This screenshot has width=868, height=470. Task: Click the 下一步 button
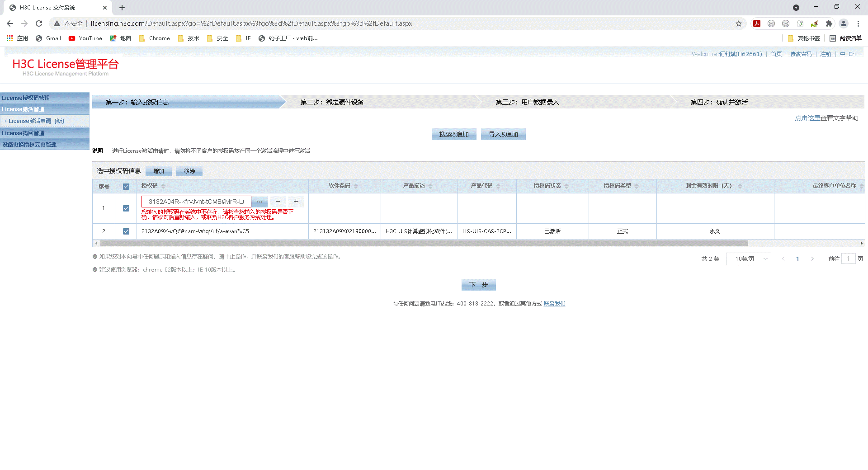(x=479, y=285)
